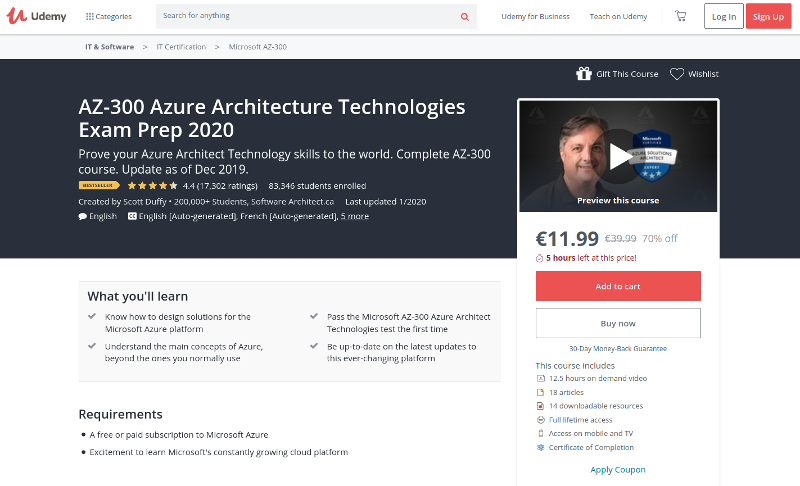800x486 pixels.
Task: Click checkmark beside design solutions item
Action: click(92, 316)
